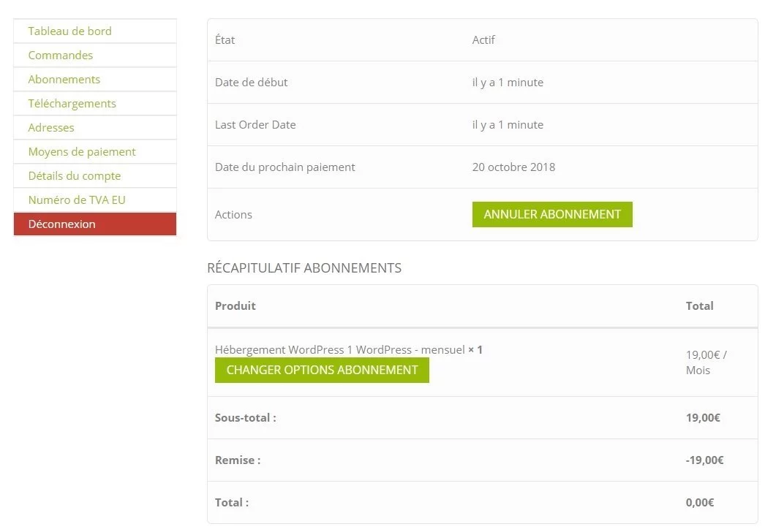Screen dimensions: 765x532
Task: Select Moyens de paiement
Action: tap(94, 152)
